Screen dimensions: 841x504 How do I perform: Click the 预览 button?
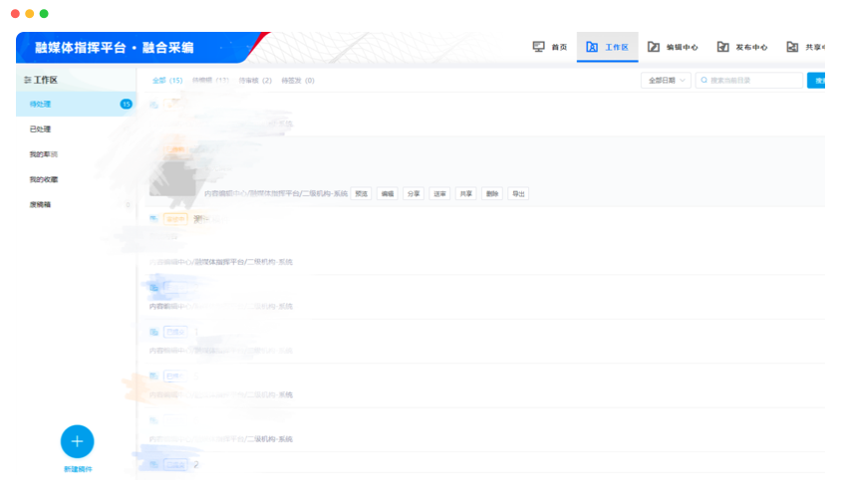pos(362,193)
